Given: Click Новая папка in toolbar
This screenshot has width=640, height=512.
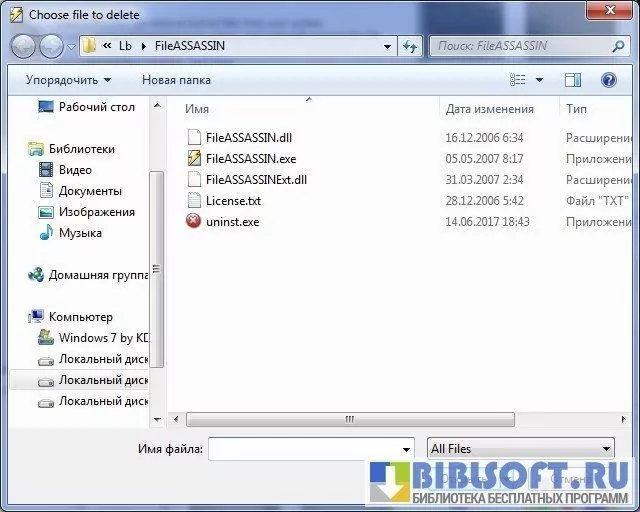Looking at the screenshot, I should tap(176, 80).
